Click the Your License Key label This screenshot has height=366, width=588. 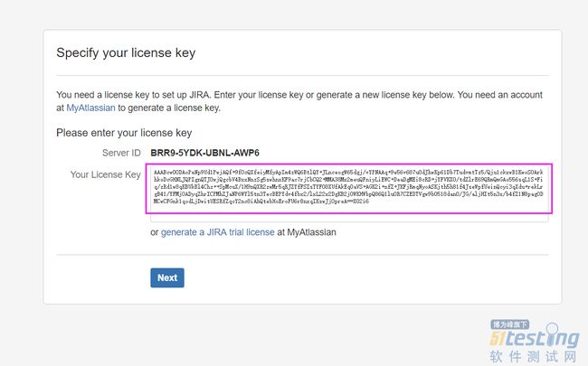[x=105, y=174]
